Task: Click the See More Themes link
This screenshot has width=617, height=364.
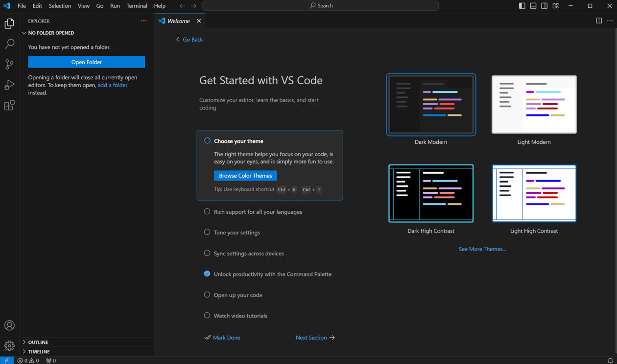Action: (482, 249)
